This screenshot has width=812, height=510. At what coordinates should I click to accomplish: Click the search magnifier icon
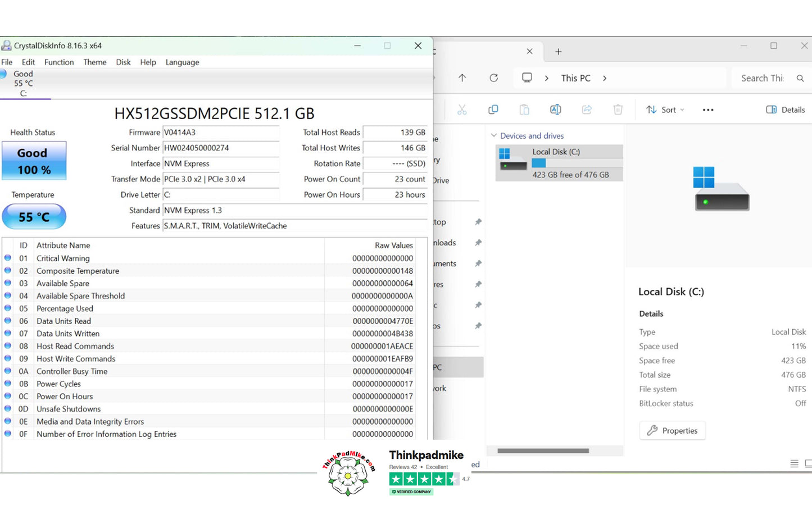tap(800, 78)
